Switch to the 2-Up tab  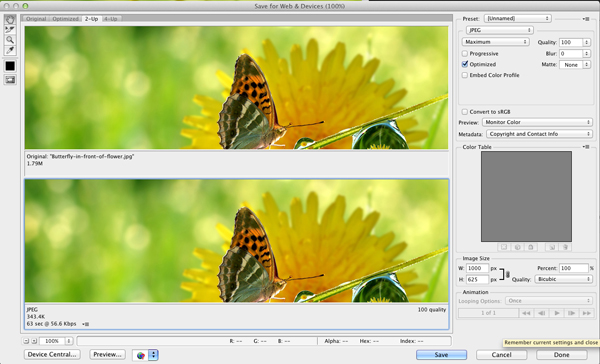(91, 19)
